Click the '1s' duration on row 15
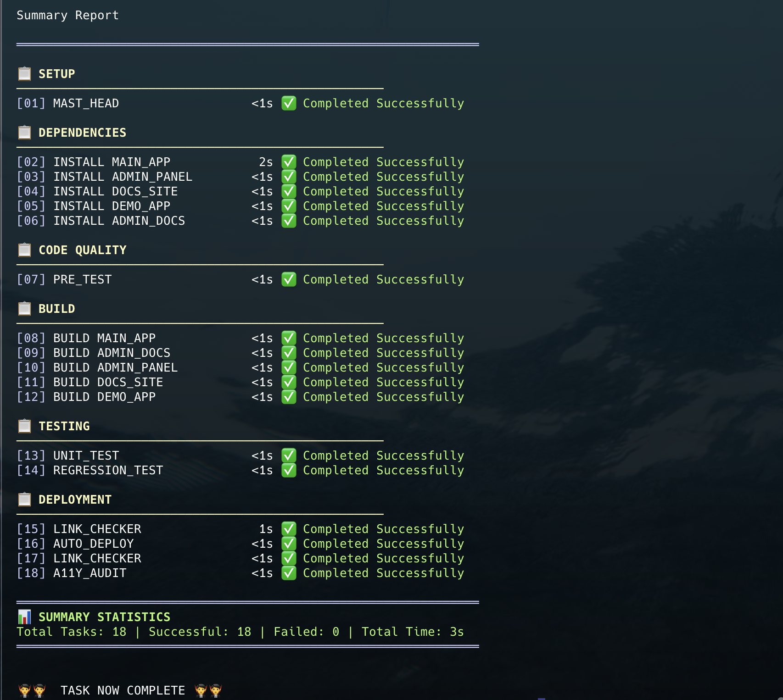 pyautogui.click(x=266, y=529)
